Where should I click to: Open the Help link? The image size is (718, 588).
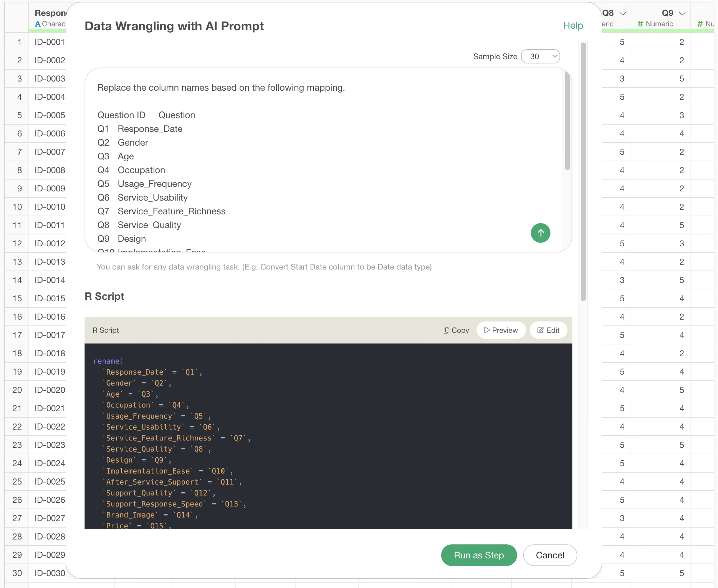pos(573,25)
